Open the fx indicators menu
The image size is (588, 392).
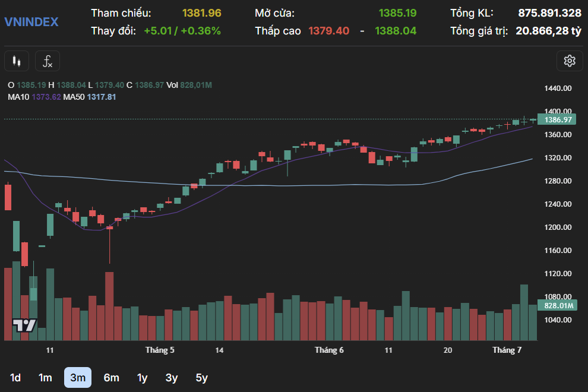click(x=48, y=61)
